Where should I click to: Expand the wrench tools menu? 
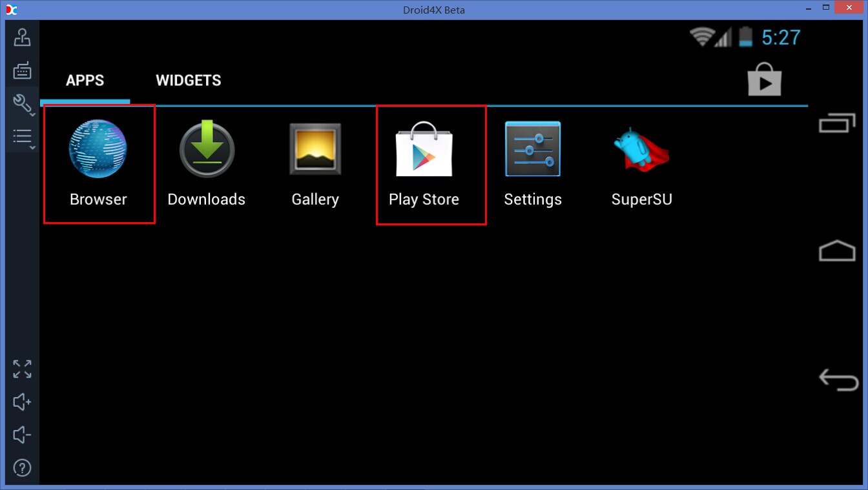pyautogui.click(x=23, y=103)
